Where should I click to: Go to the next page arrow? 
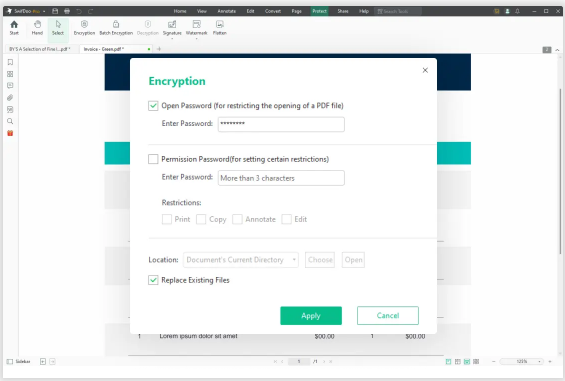click(x=324, y=361)
